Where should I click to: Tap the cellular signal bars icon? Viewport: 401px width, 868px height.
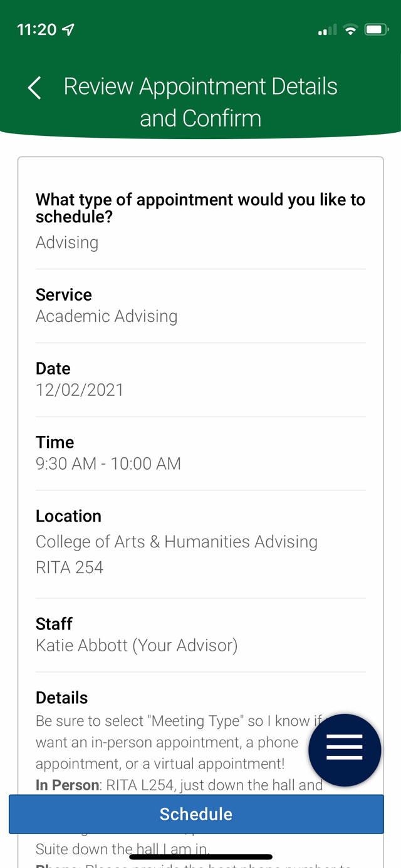pyautogui.click(x=327, y=29)
